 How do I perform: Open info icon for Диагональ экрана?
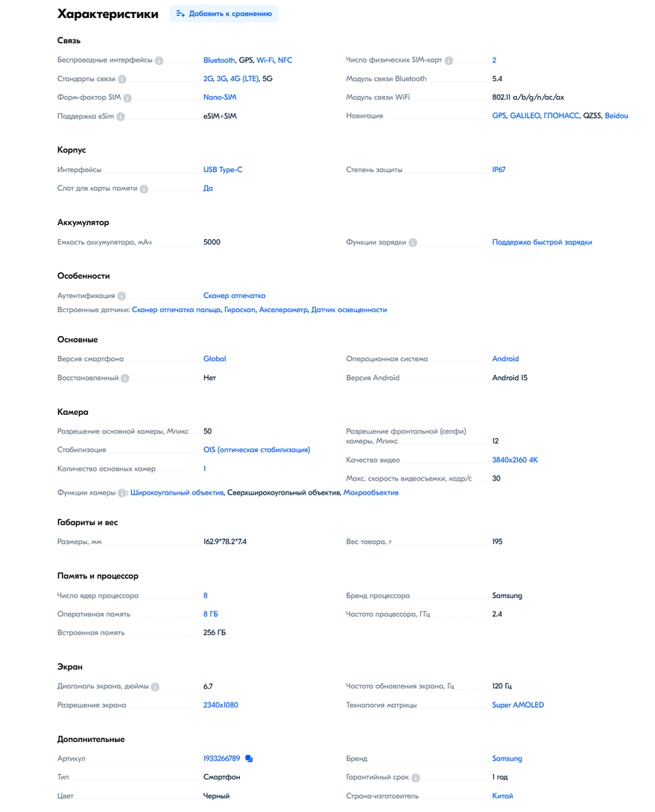click(155, 687)
